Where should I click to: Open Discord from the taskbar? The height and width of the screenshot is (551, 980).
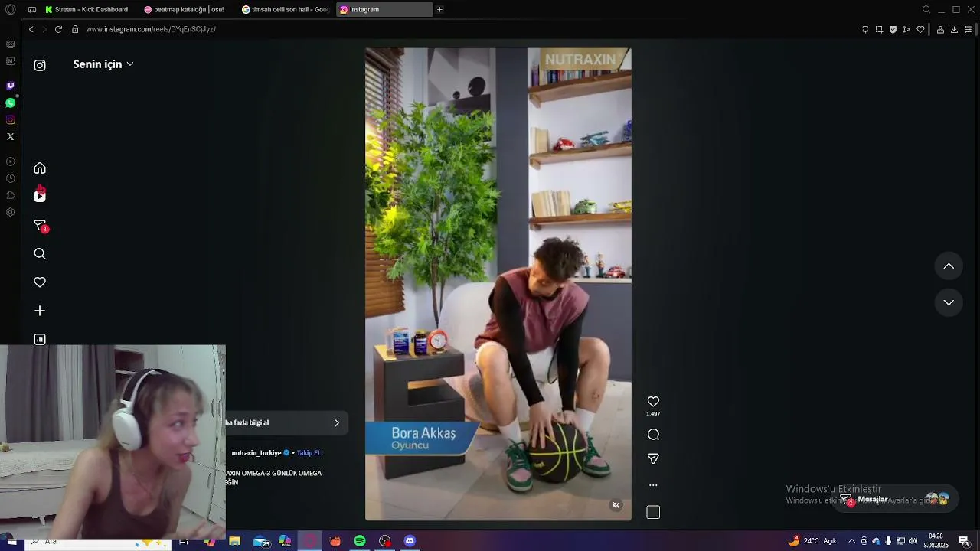(x=410, y=541)
